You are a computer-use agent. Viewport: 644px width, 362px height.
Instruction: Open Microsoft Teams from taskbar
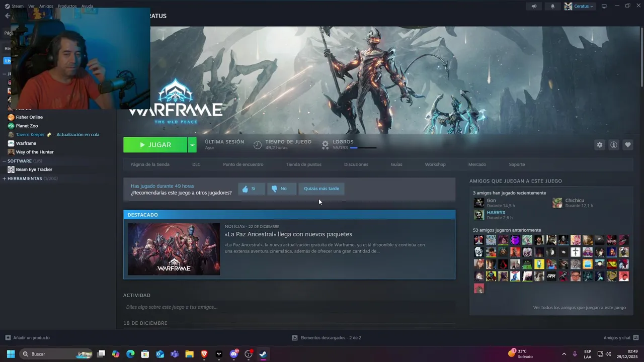coord(175,354)
